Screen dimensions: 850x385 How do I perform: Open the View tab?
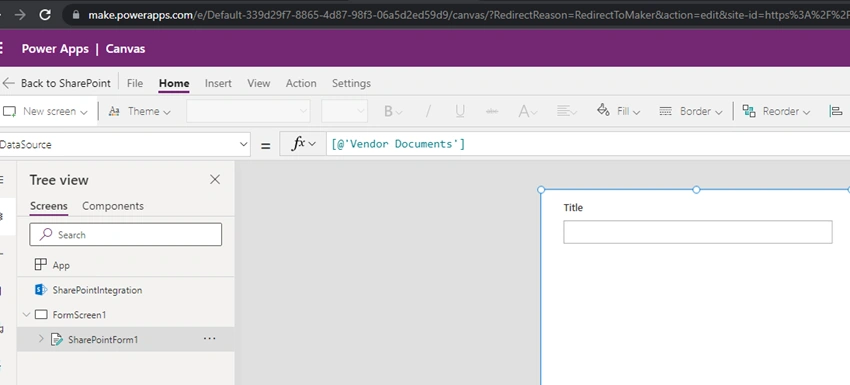(259, 84)
